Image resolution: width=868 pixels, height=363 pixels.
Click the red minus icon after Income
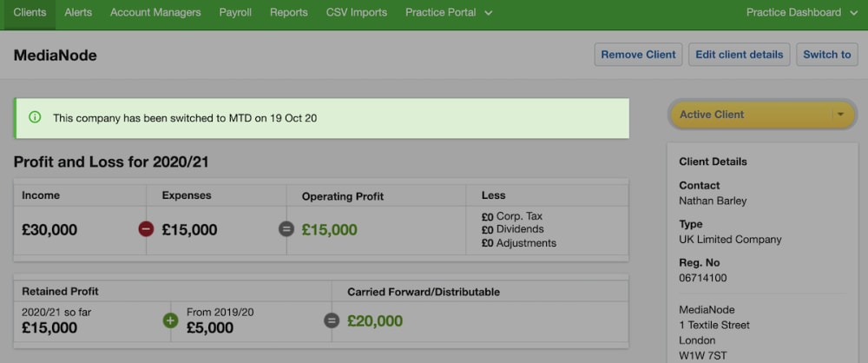(x=146, y=229)
